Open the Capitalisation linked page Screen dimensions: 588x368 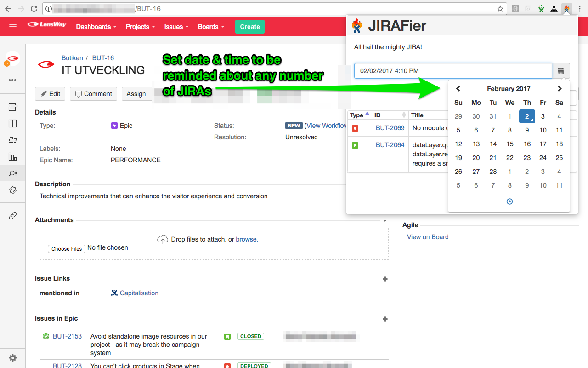tap(139, 293)
